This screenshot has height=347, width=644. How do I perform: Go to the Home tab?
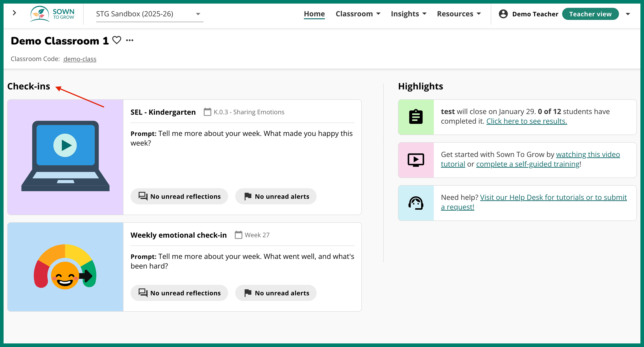(314, 14)
